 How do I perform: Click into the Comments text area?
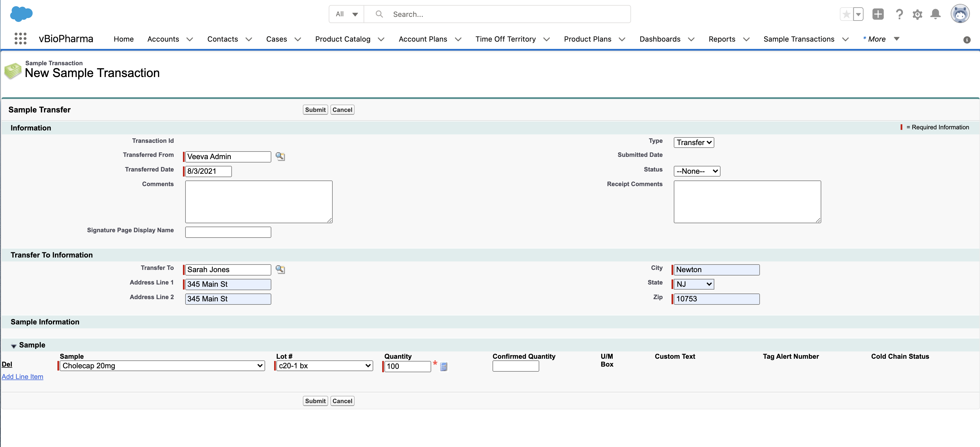259,202
